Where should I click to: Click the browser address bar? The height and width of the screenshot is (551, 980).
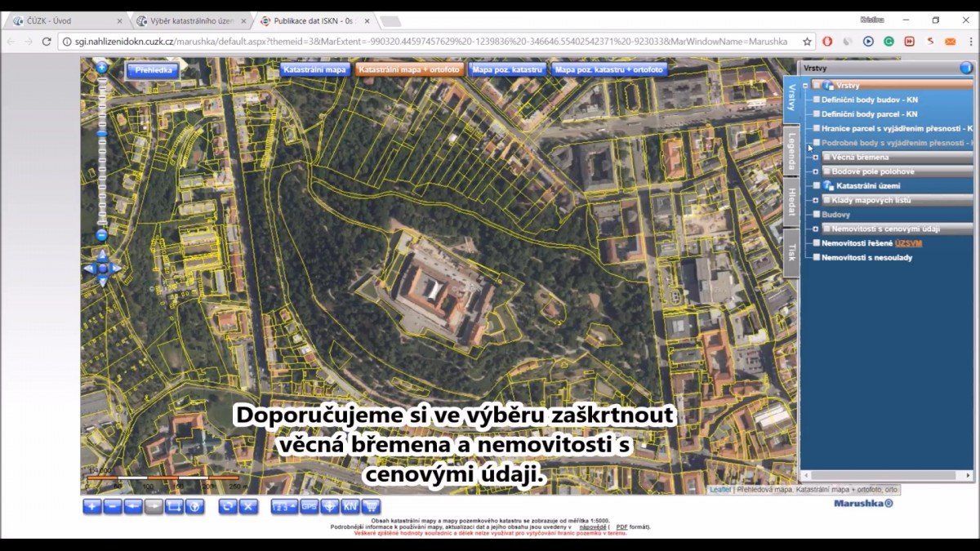point(431,41)
